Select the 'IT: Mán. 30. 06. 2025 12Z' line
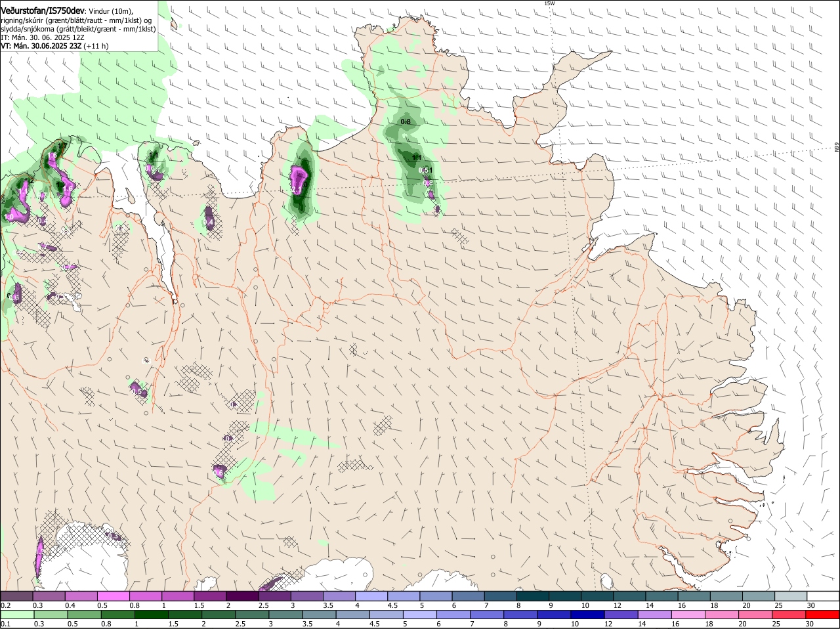The height and width of the screenshot is (629, 840). pos(43,37)
